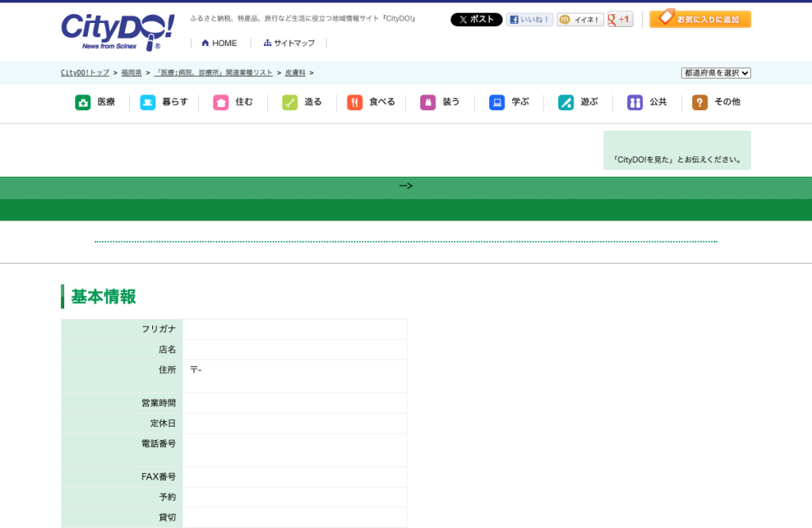Click the 電話番号 row label
This screenshot has height=528, width=812.
pos(159,444)
